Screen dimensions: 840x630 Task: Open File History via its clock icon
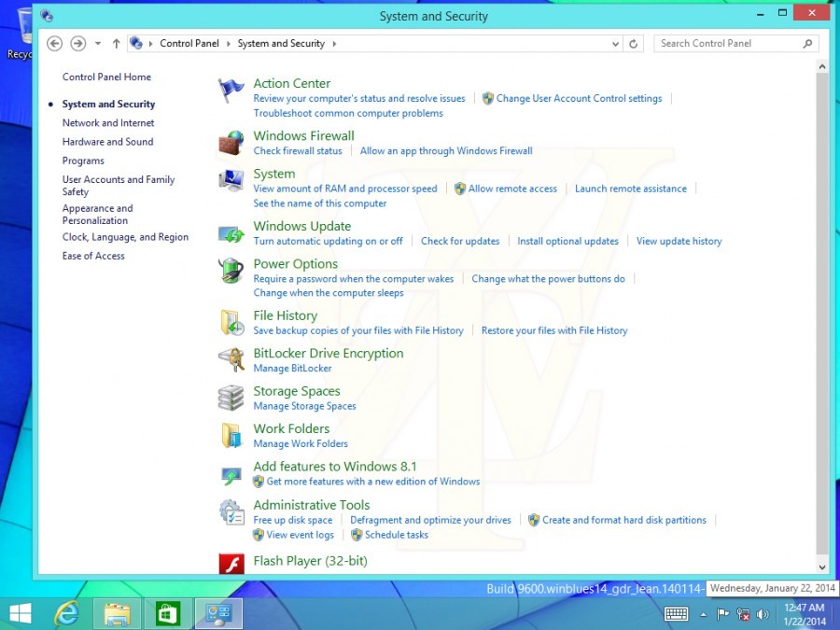pyautogui.click(x=231, y=322)
